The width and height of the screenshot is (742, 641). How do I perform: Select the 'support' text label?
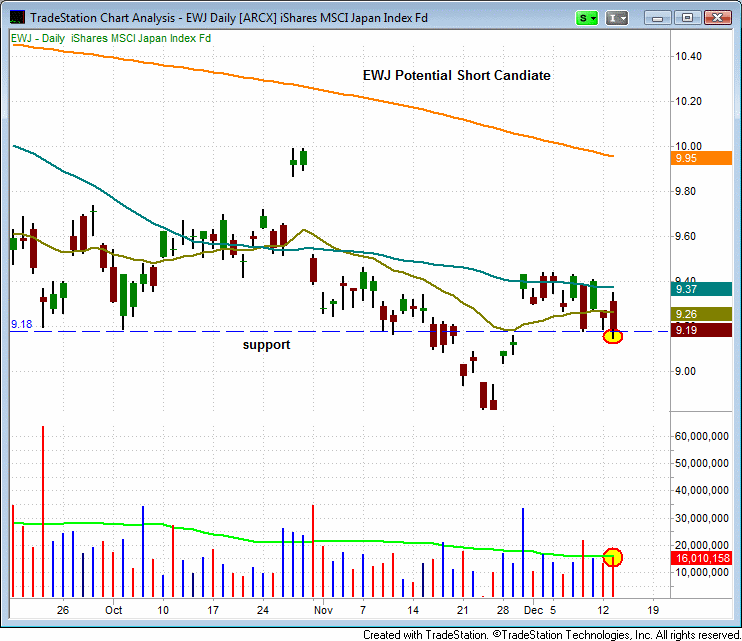[266, 344]
